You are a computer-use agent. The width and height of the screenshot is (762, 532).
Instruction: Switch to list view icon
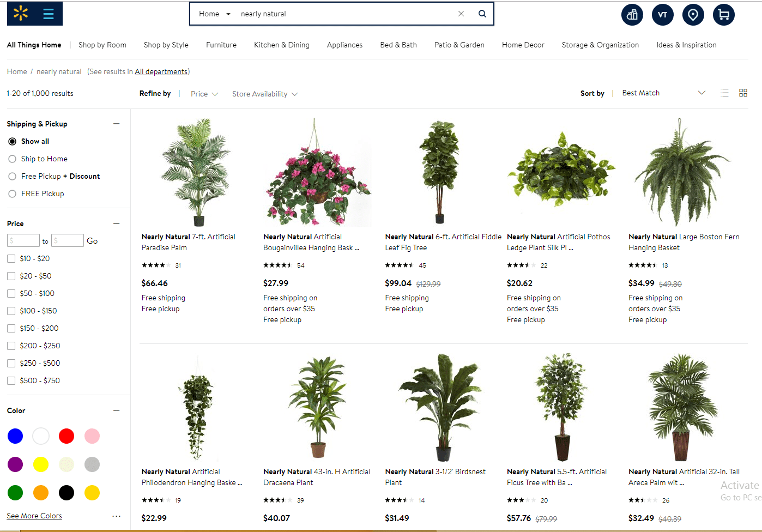tap(724, 93)
